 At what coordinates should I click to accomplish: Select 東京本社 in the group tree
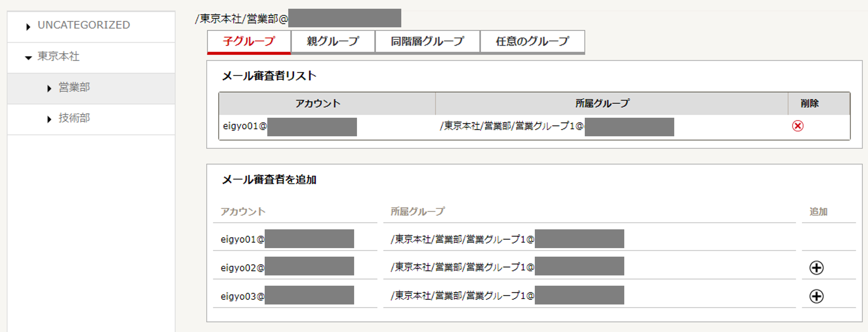[x=58, y=56]
